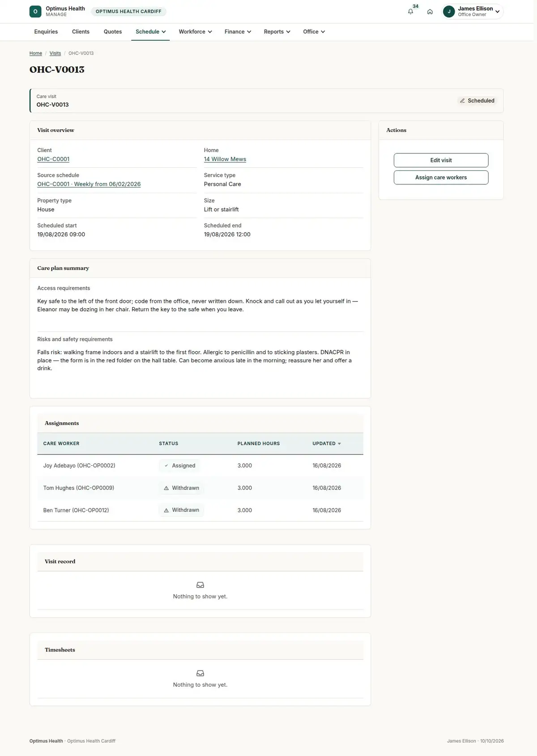Viewport: 537px width, 756px height.
Task: Click the Assigned status badge for Joy Adebayo
Action: tap(179, 466)
